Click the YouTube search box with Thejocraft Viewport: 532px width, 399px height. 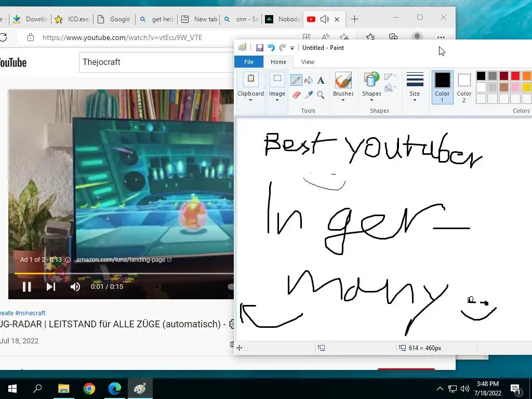pyautogui.click(x=157, y=62)
